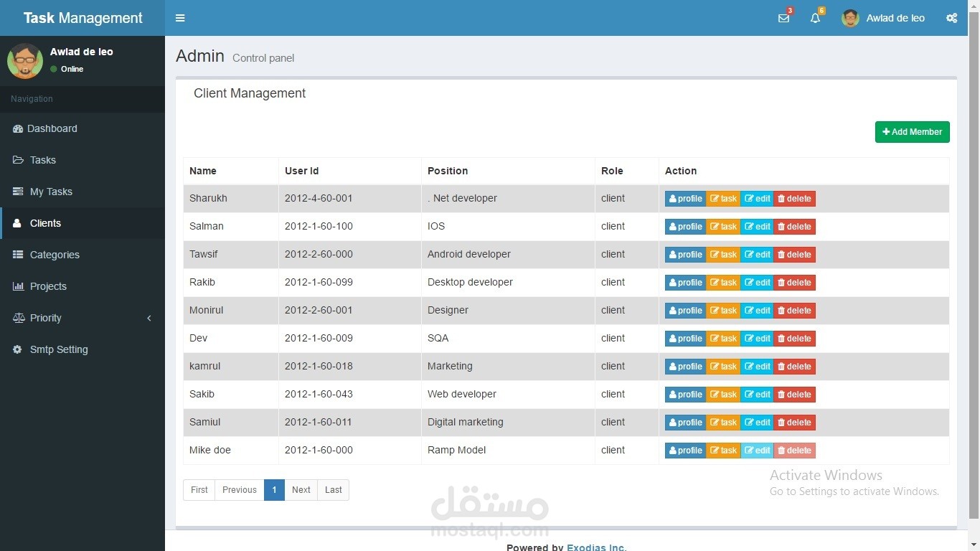Open the Projects panel from the sidebar
This screenshot has height=551, width=980.
(48, 286)
